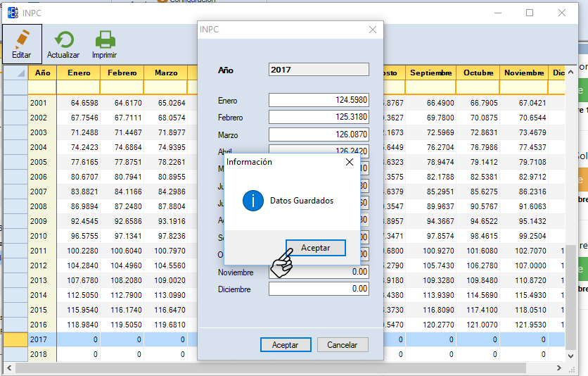This screenshot has width=588, height=376.
Task: Click the Enero value input field
Action: click(318, 101)
